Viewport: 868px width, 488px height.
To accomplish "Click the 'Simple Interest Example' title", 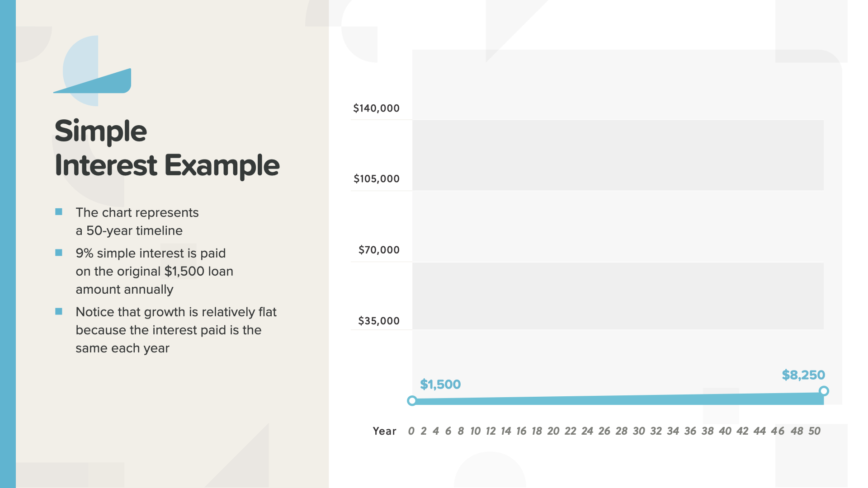I will coord(166,148).
